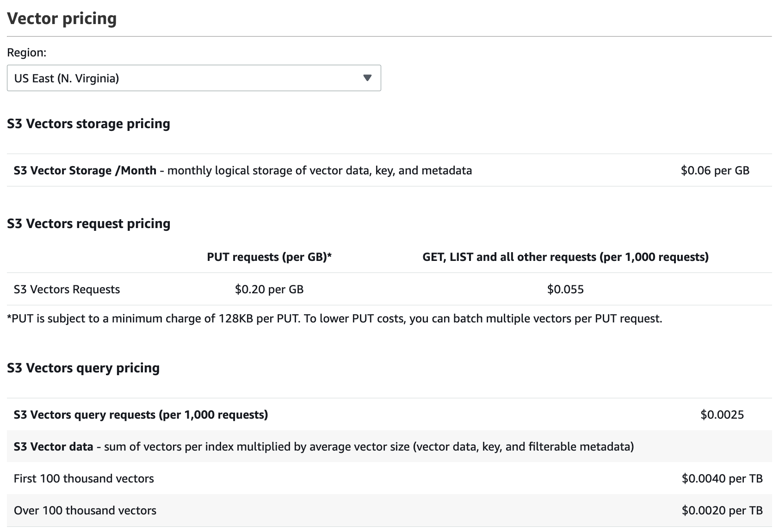
Task: Click the $0.0040 per TB price
Action: [x=722, y=479]
